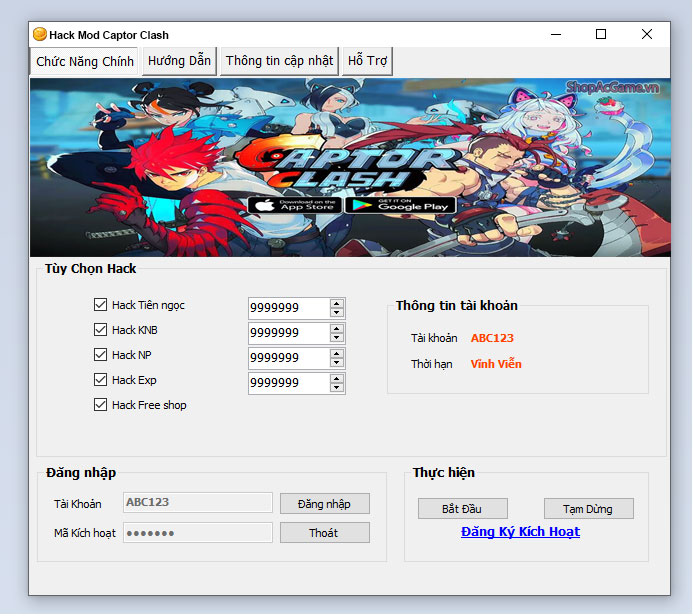Pause with the Tạm Dừng button
Screen dimensions: 693x616
589,509
